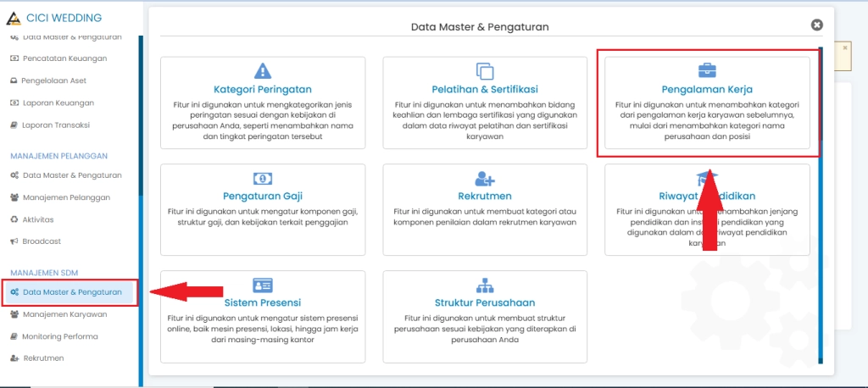Click the Rekrutmen add-user icon in card
Screen dimensions: 868x388
pyautogui.click(x=485, y=178)
